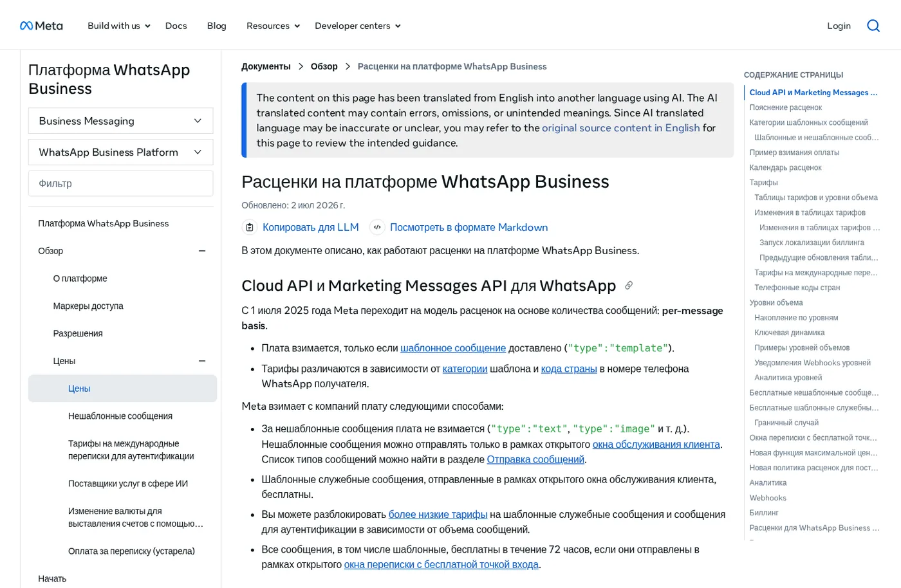Jump to Граничный случай in contents

[786, 423]
